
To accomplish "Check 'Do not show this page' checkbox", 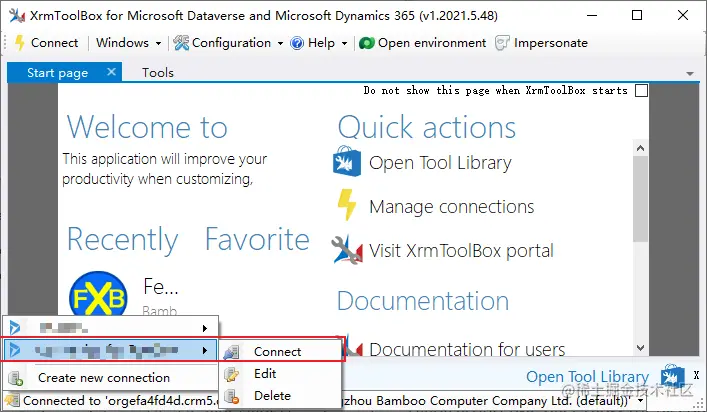I will coord(641,91).
